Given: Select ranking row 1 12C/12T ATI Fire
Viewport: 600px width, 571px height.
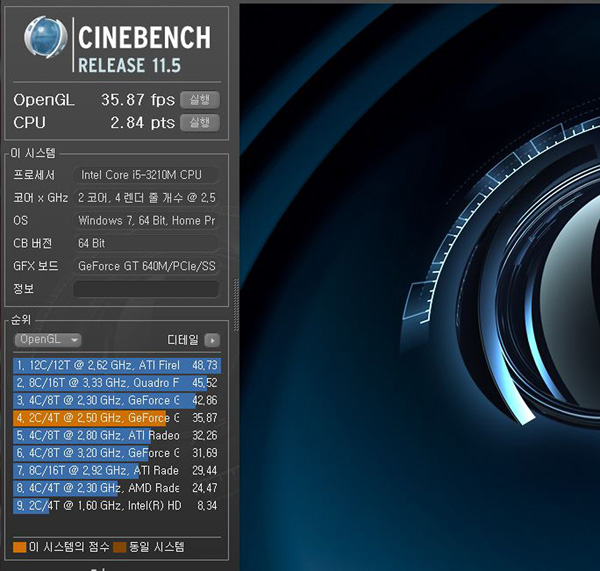Looking at the screenshot, I should (117, 365).
